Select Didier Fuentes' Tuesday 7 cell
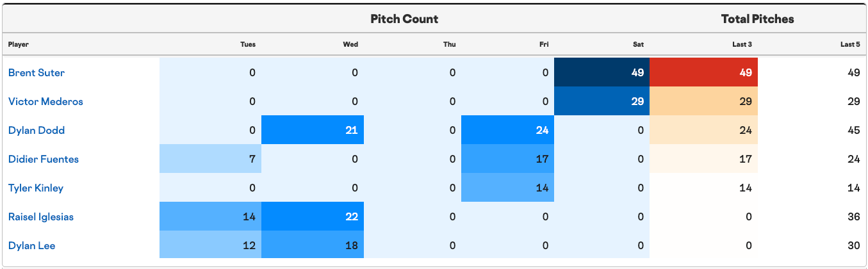 pyautogui.click(x=210, y=159)
